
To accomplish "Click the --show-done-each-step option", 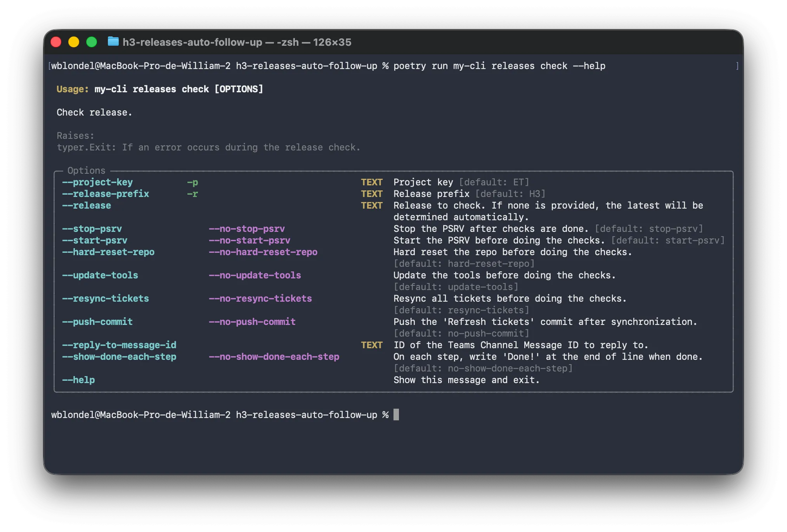I will pyautogui.click(x=119, y=357).
